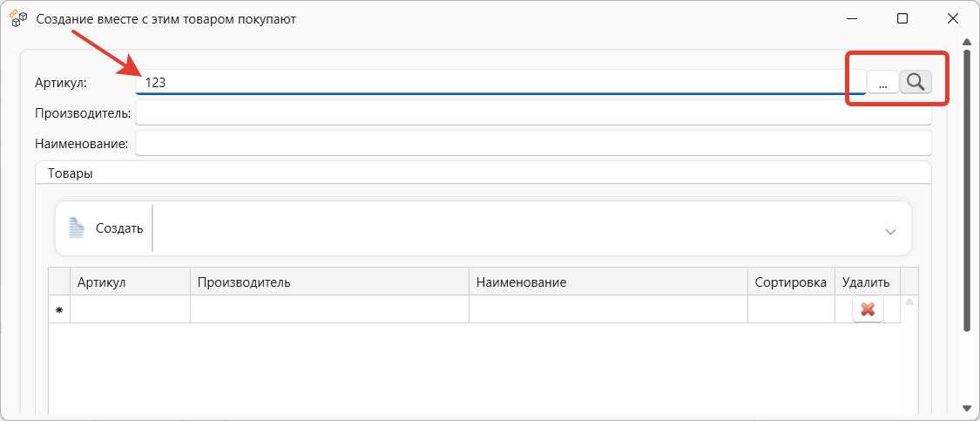The width and height of the screenshot is (980, 421).
Task: Open the ellipsis picker button next to Артикул
Action: pos(882,82)
